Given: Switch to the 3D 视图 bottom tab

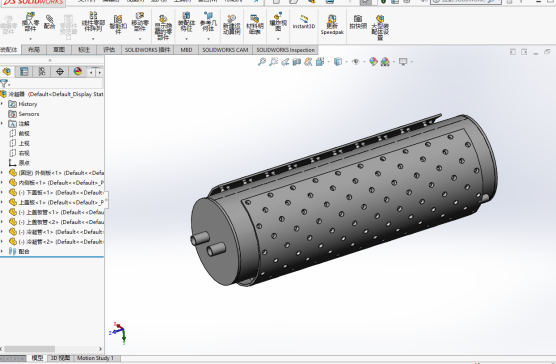Looking at the screenshot, I should coord(60,358).
